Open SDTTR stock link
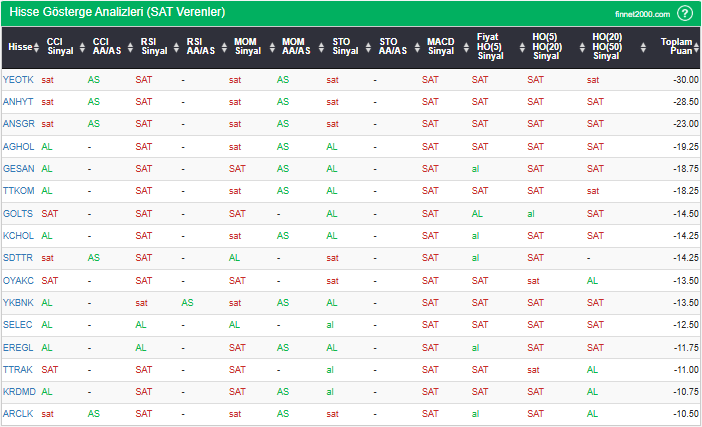This screenshot has width=702, height=427. (x=18, y=258)
